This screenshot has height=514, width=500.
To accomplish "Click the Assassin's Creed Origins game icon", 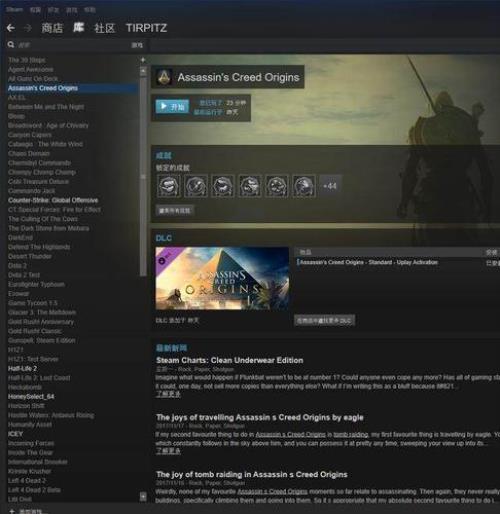I will click(164, 77).
